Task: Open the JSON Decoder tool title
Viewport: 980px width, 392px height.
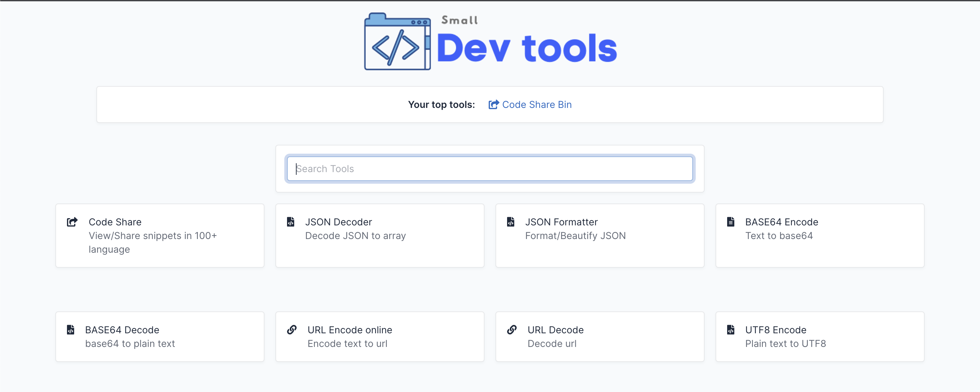Action: (x=338, y=222)
